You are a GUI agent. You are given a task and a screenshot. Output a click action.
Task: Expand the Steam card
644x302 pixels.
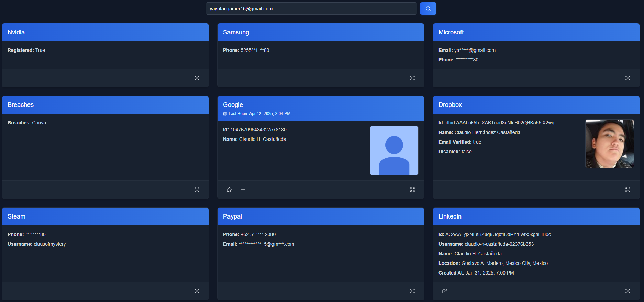[197, 291]
